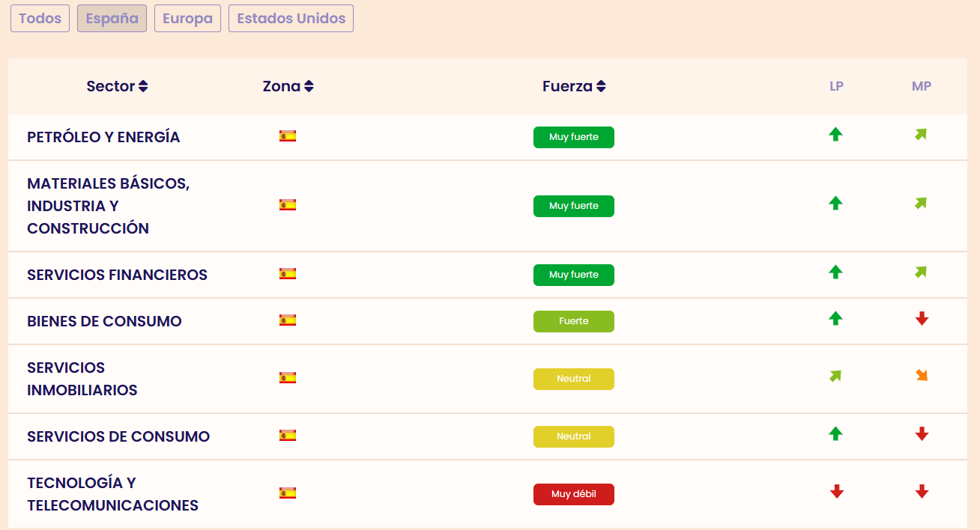
Task: Click the MP down arrow for Bienes de Consumo
Action: (x=922, y=319)
